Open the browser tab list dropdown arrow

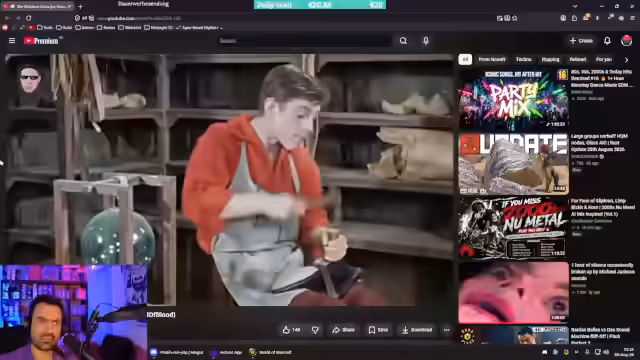pyautogui.click(x=575, y=6)
